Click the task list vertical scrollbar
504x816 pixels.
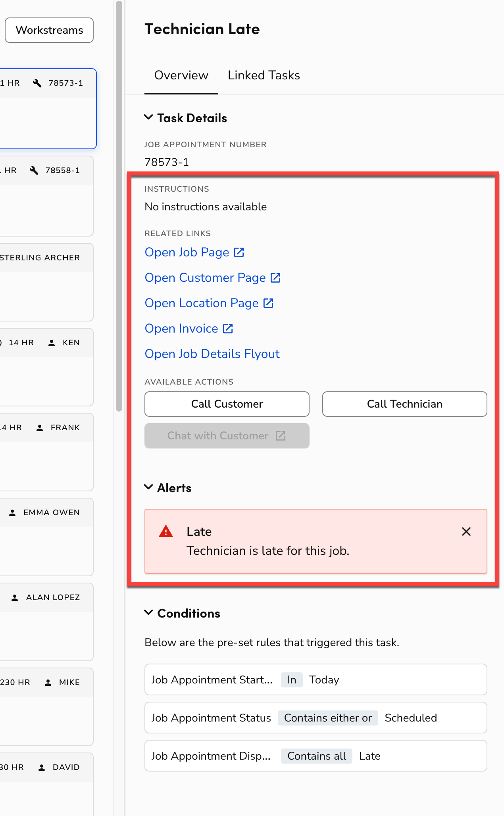pyautogui.click(x=119, y=206)
